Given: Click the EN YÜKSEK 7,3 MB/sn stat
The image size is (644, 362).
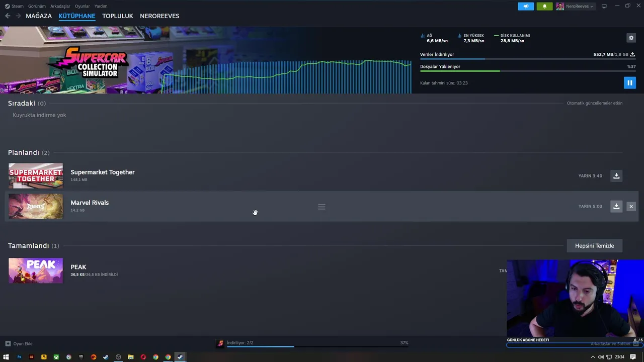Looking at the screenshot, I should coord(471,38).
